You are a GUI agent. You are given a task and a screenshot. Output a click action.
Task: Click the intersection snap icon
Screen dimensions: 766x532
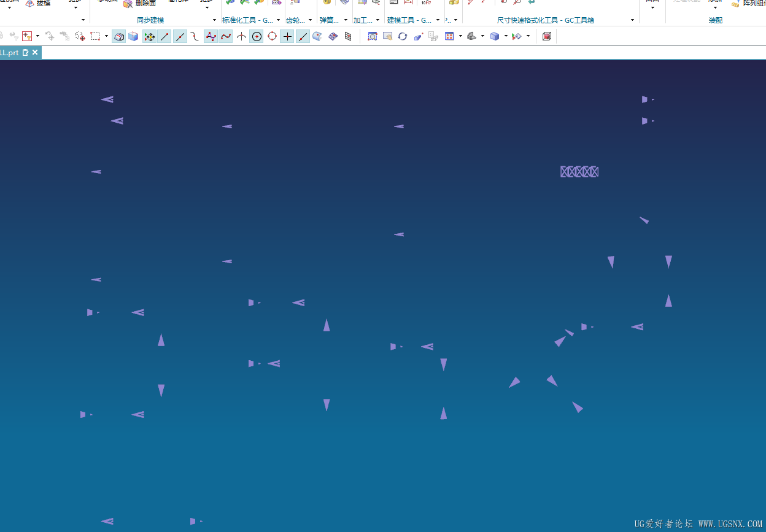pyautogui.click(x=241, y=36)
